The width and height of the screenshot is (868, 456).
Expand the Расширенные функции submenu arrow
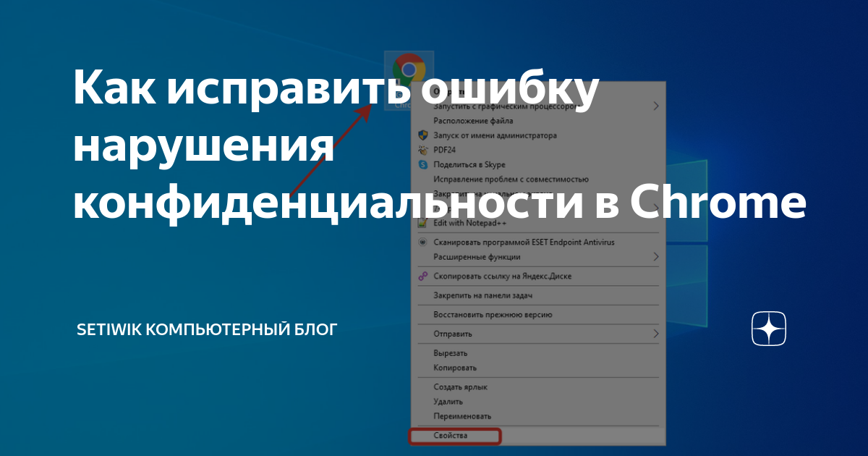[x=656, y=257]
